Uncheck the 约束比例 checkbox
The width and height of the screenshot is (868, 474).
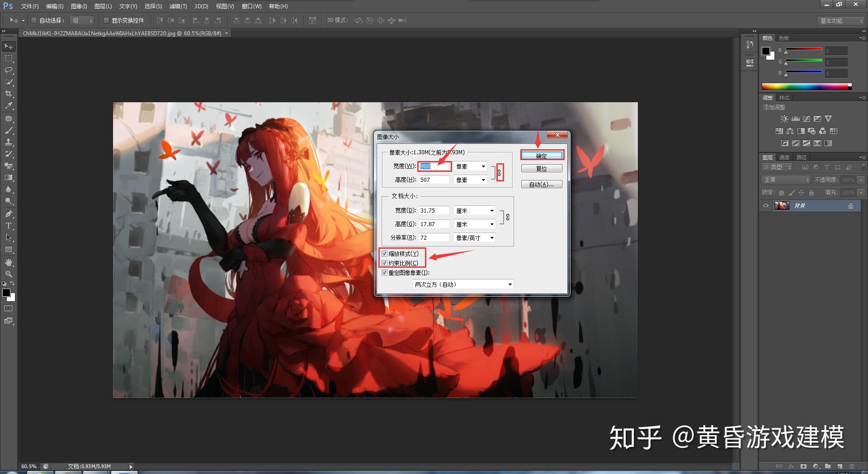click(385, 263)
